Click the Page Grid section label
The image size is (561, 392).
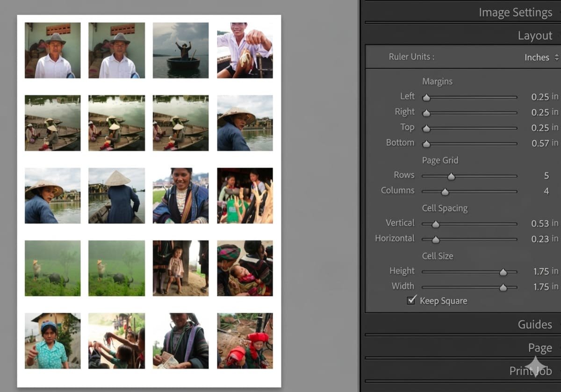point(440,160)
